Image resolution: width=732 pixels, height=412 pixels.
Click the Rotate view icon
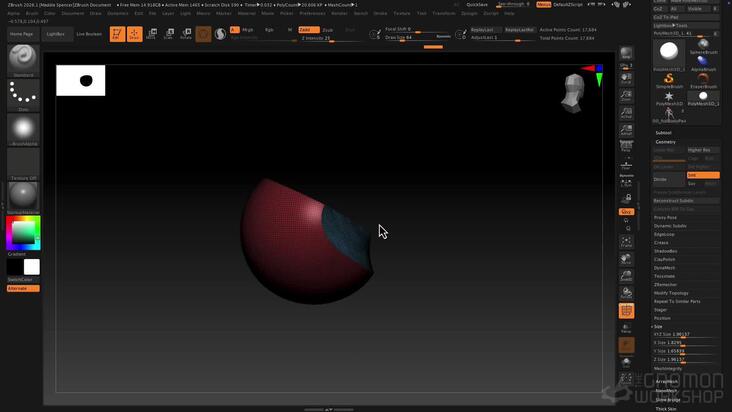tap(626, 293)
